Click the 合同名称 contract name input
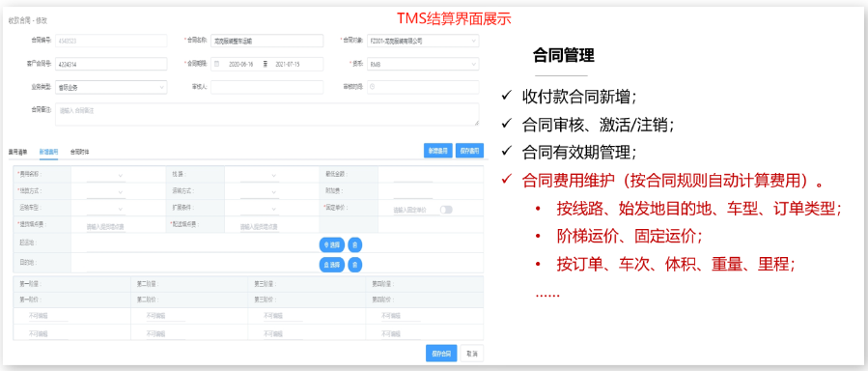The image size is (868, 371). (266, 41)
